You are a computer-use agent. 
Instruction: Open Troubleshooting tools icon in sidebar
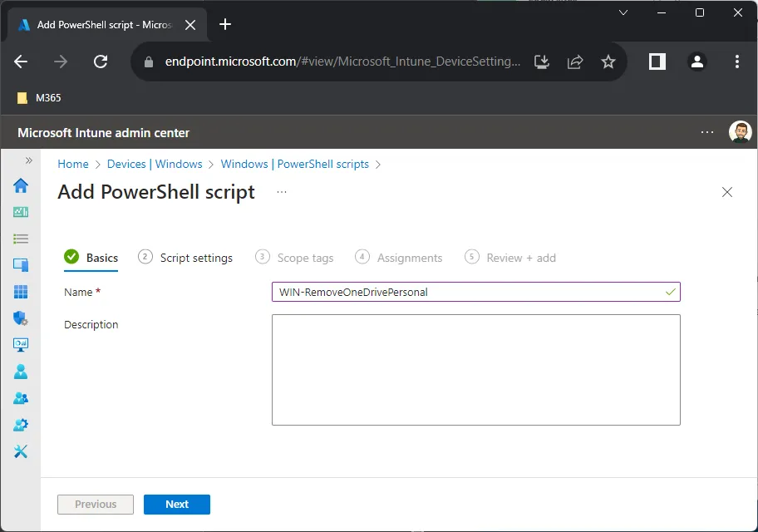tap(21, 451)
